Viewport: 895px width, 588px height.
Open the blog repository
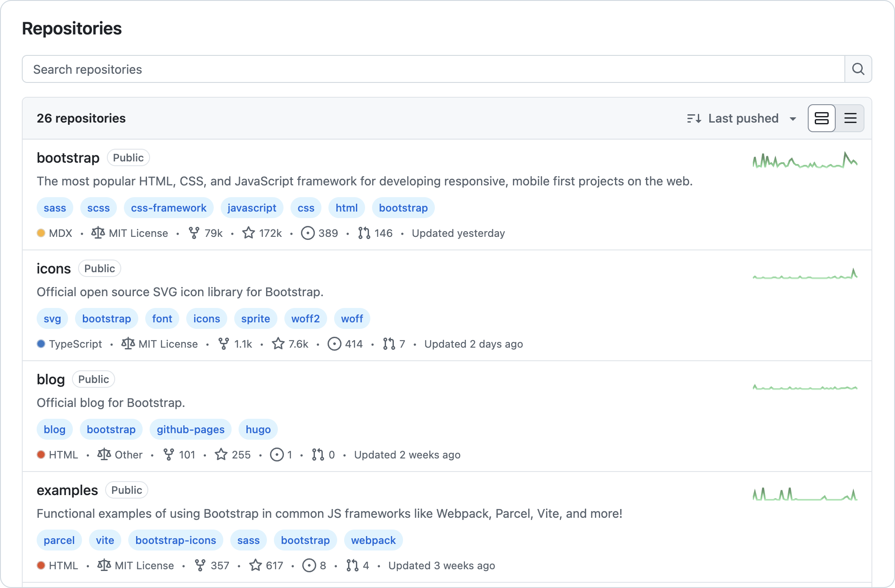(x=51, y=379)
